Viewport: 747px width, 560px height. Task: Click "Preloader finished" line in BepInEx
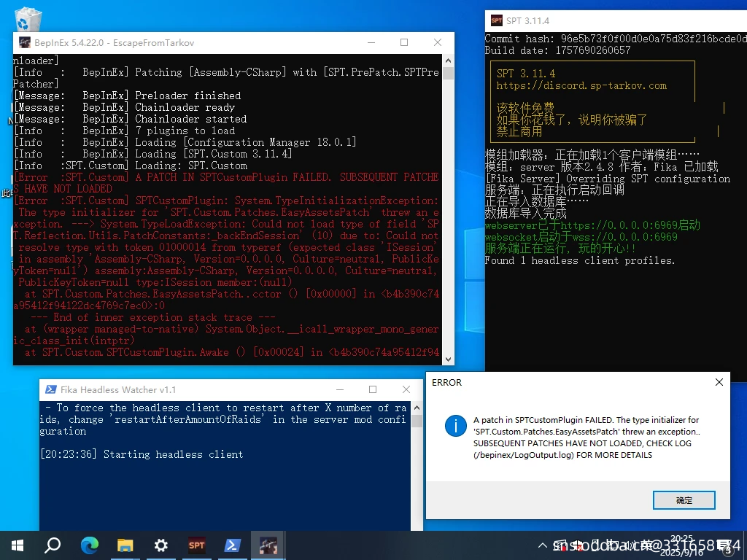point(127,96)
